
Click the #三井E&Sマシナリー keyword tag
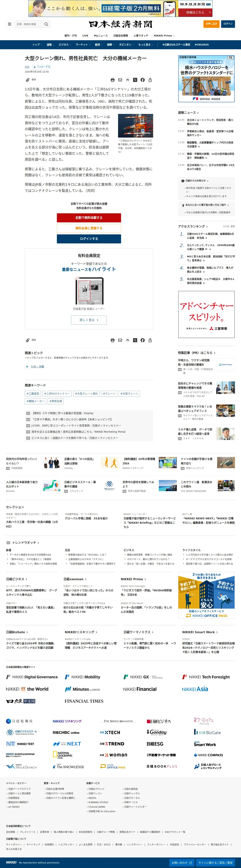[x=57, y=394]
